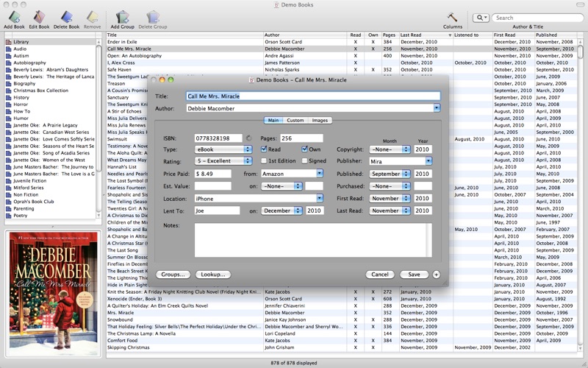The image size is (588, 368).
Task: Click the search magnifier scope icon
Action: coord(481,18)
